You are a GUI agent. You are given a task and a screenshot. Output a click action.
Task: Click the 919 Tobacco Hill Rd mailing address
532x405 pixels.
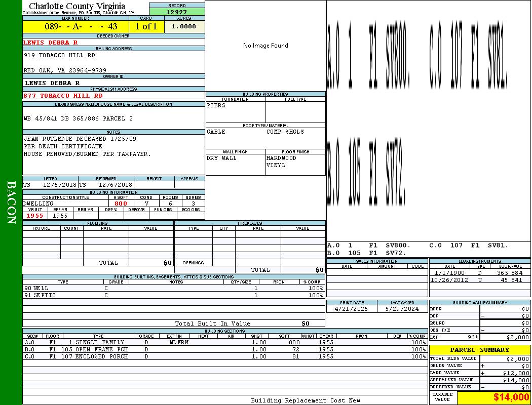tap(59, 55)
